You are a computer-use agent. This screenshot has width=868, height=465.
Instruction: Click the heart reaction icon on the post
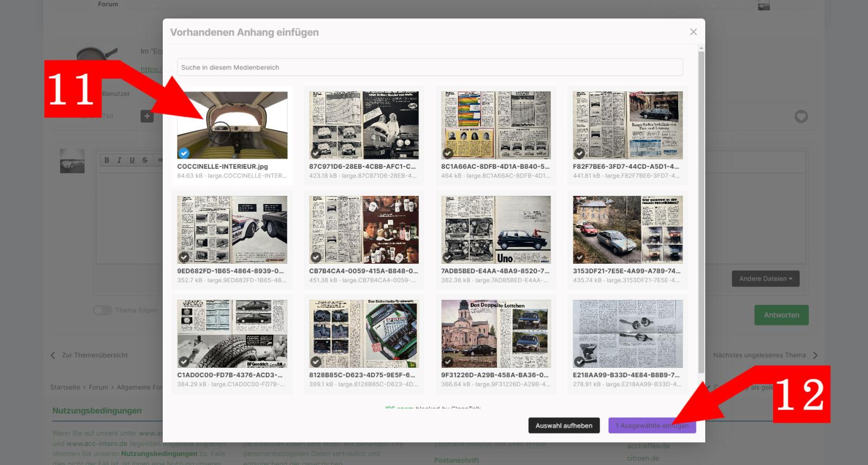click(x=801, y=116)
